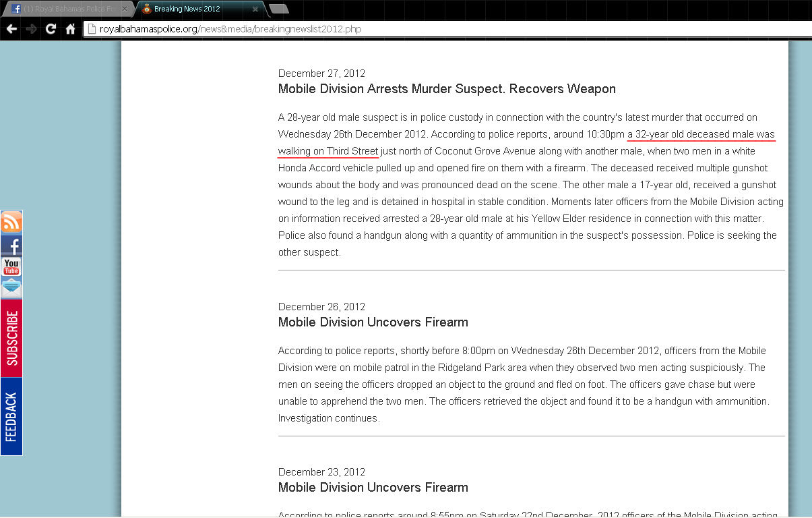Open a new browser tab
Viewport: 812px width, 518px height.
click(x=278, y=9)
